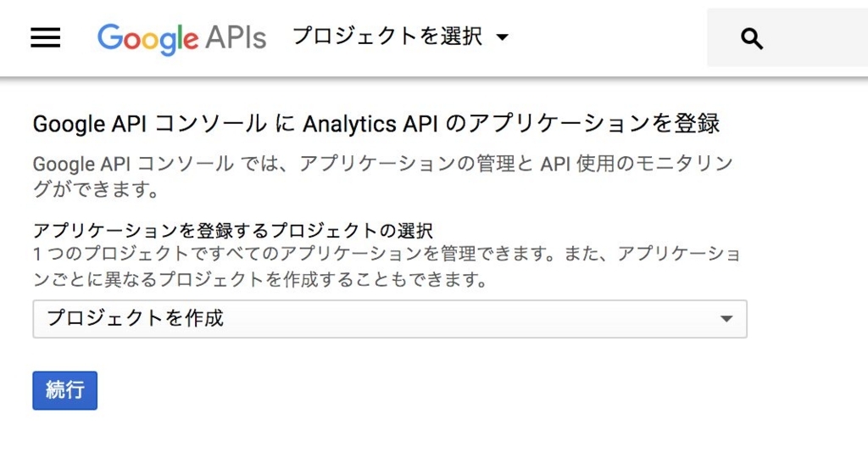Click the 1 つのプロジェクトで helper text
The image size is (868, 459).
tap(111, 254)
